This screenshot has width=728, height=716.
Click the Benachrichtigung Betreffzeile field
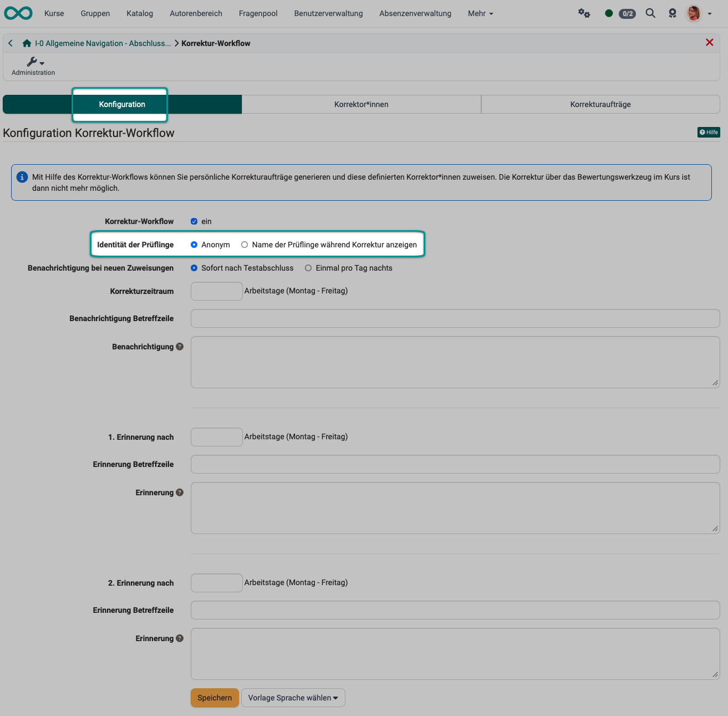coord(455,318)
